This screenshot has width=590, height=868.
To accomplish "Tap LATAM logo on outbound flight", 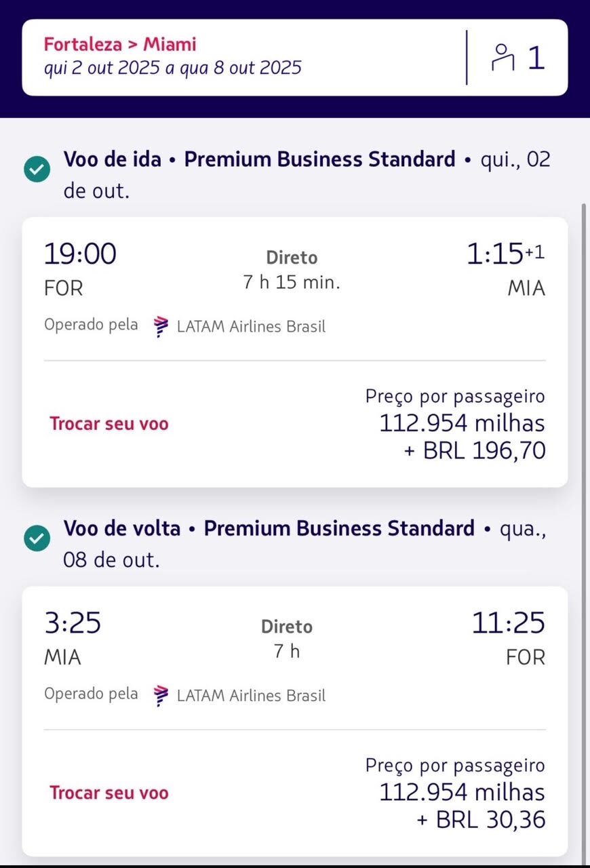I will (161, 326).
